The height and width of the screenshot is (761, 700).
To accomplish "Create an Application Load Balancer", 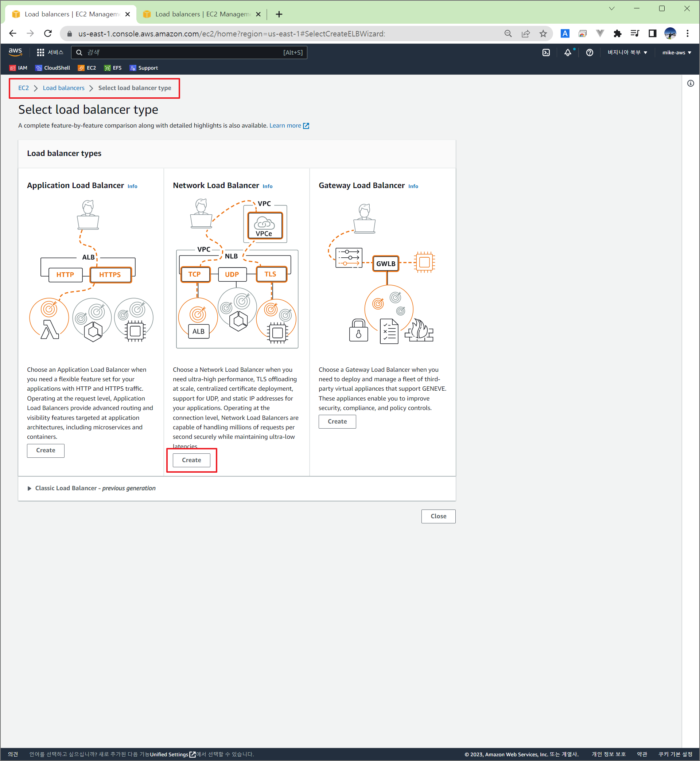I will [x=46, y=450].
